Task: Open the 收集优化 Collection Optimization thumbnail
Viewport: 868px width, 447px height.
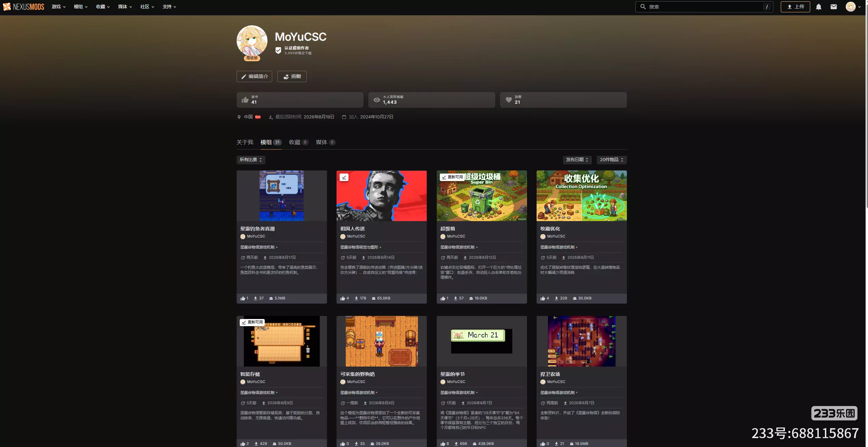Action: point(581,196)
